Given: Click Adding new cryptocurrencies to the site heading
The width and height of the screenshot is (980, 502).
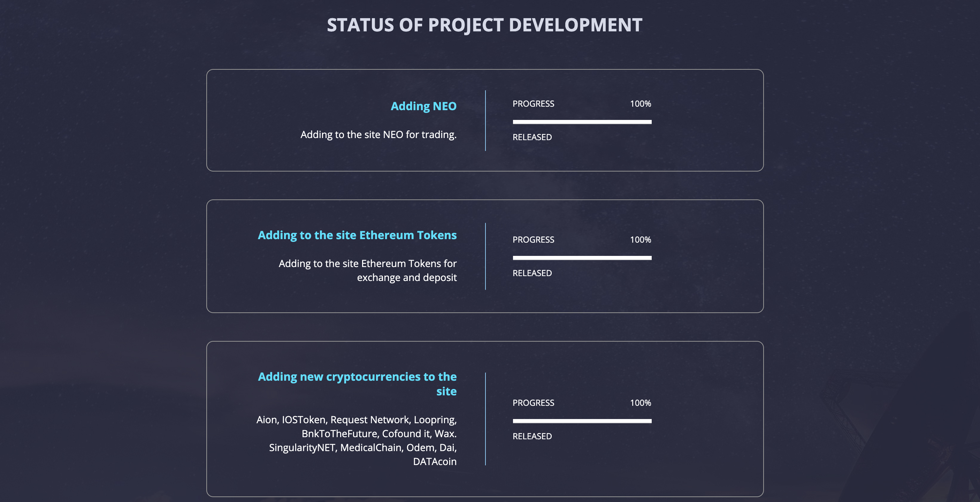Looking at the screenshot, I should click(357, 383).
